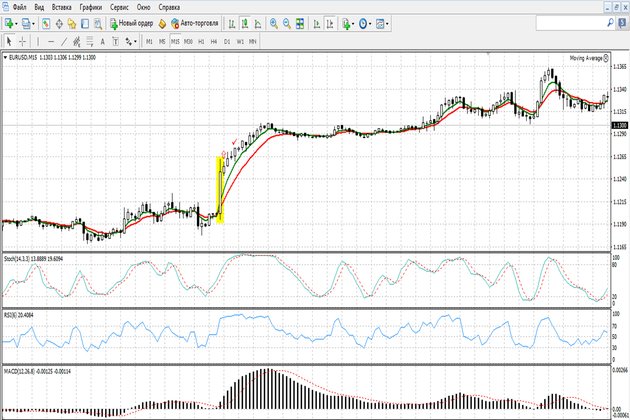
Task: Select the Trendline drawing tool
Action: click(x=63, y=41)
